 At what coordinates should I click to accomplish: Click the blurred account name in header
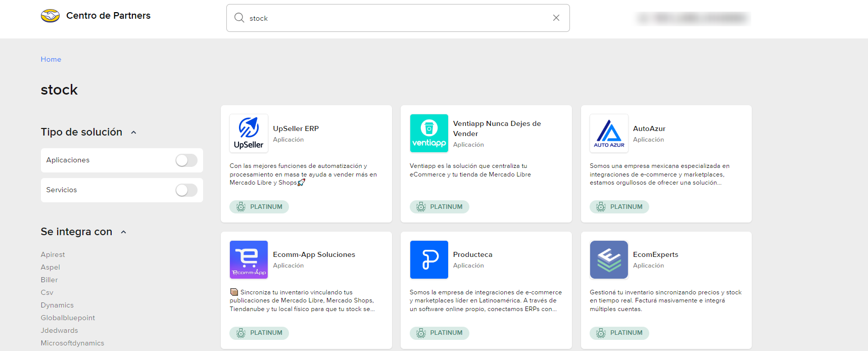click(x=693, y=18)
